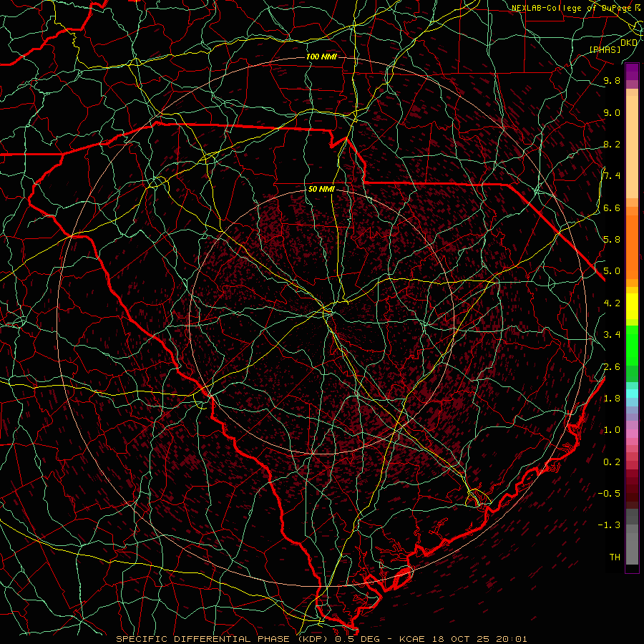The height and width of the screenshot is (644, 644).
Task: Click the purple swatch atop the color bar
Action: (x=632, y=72)
